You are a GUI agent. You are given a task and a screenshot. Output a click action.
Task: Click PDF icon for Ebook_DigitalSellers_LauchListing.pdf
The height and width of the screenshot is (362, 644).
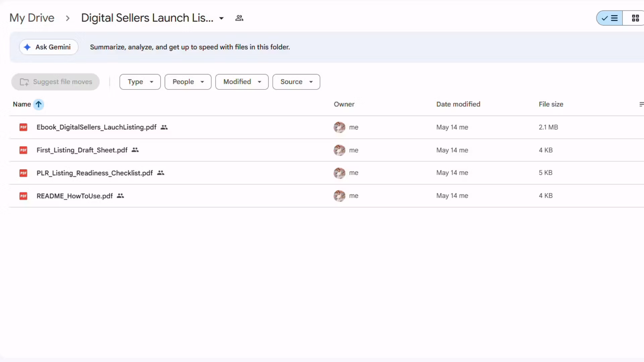(x=23, y=127)
